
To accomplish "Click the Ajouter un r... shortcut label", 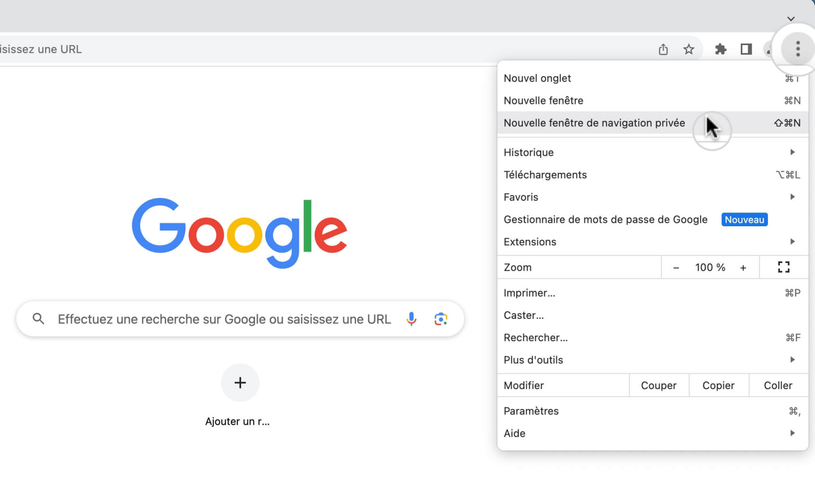I will 237,421.
